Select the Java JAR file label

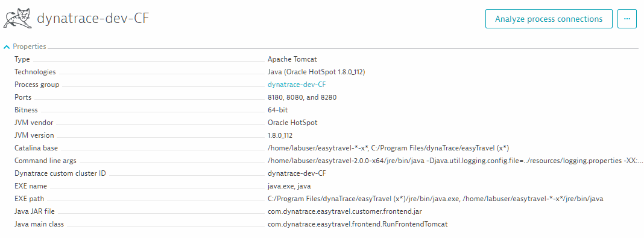34,211
